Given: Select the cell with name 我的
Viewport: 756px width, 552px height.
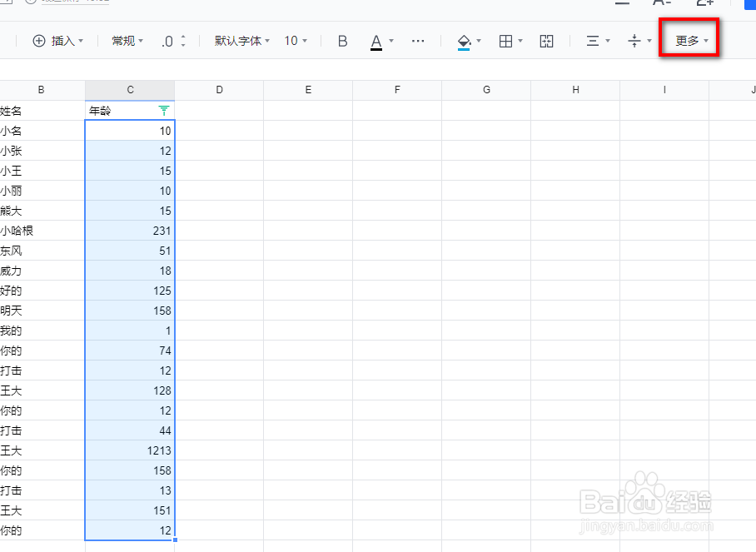Looking at the screenshot, I should pos(42,331).
